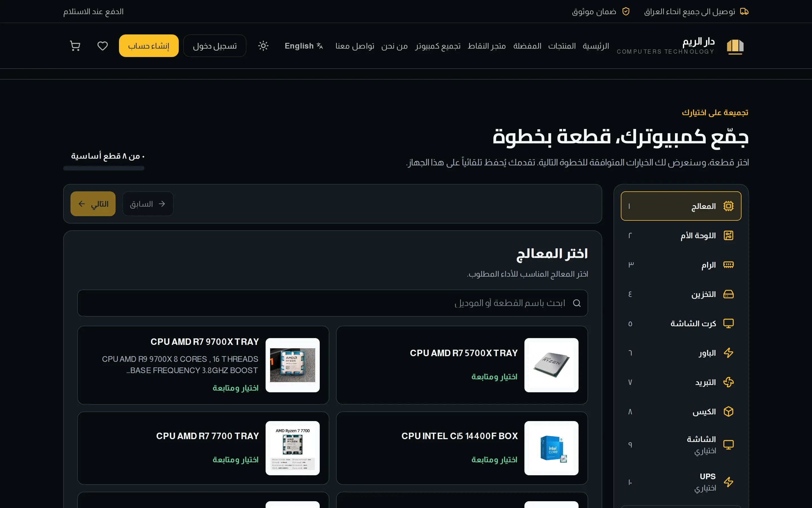This screenshot has height=508, width=812.
Task: Open the تجميع كمبيوتر menu item
Action: click(x=438, y=46)
